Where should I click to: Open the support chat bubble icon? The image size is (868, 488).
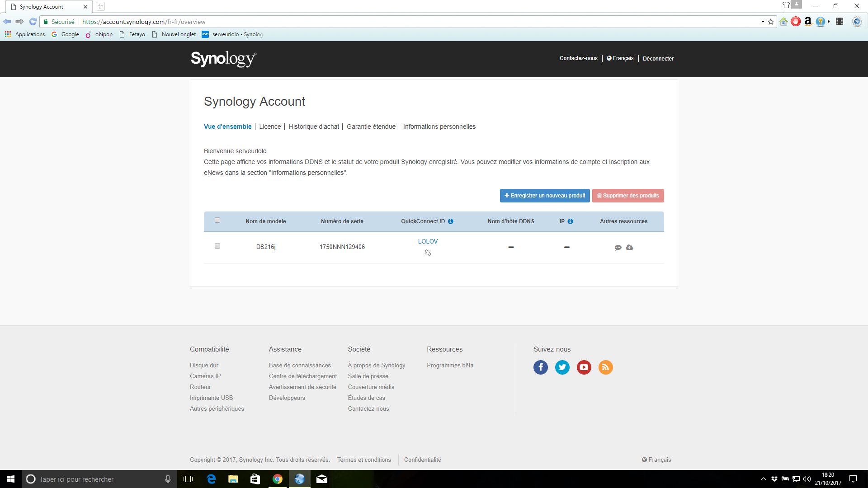pyautogui.click(x=618, y=248)
